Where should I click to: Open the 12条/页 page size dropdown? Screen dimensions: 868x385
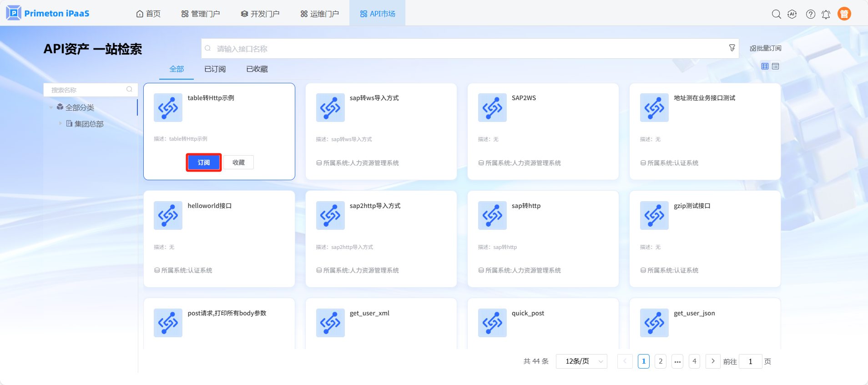click(x=581, y=361)
